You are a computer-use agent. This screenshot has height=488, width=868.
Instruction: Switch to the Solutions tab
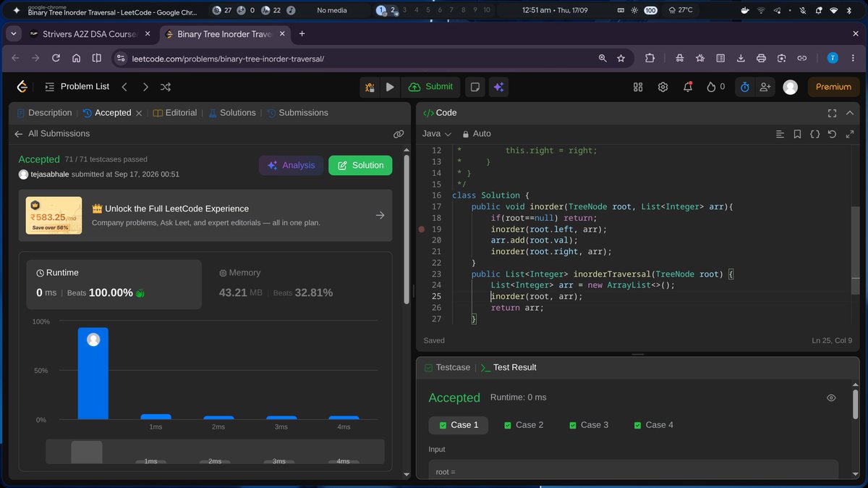[x=232, y=113]
